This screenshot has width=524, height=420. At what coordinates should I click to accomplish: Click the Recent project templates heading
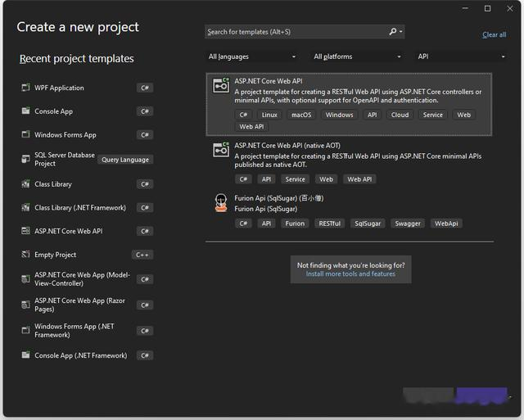click(76, 58)
